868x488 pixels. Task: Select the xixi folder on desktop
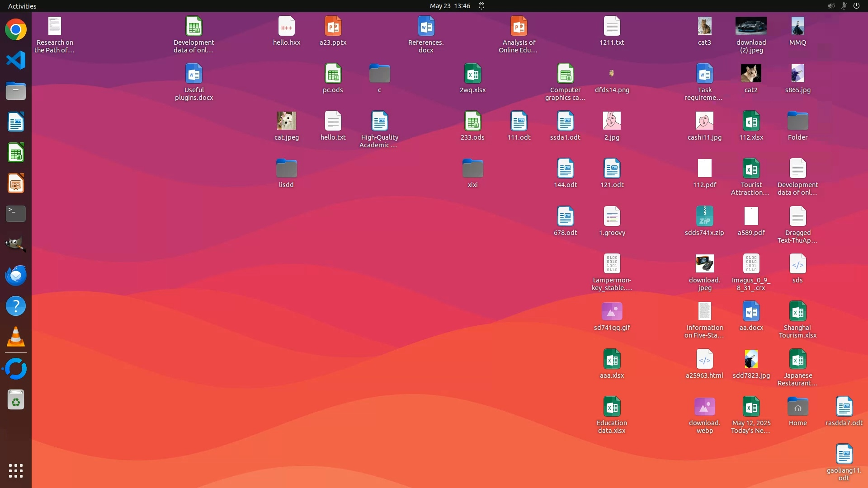coord(472,169)
